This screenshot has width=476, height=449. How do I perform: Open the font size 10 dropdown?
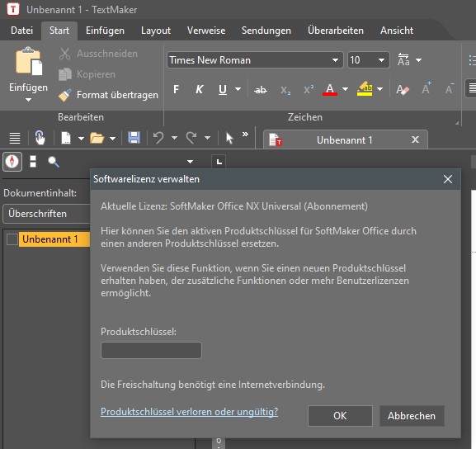[x=382, y=60]
